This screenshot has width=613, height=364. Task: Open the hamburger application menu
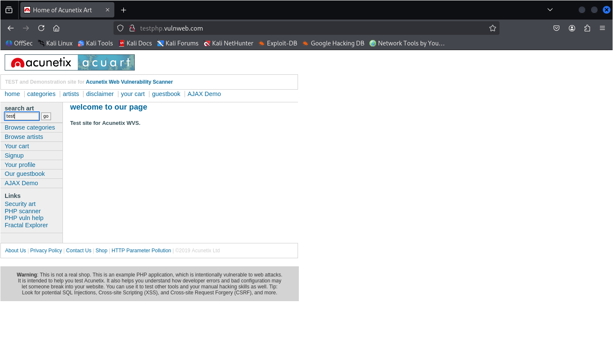click(x=602, y=28)
